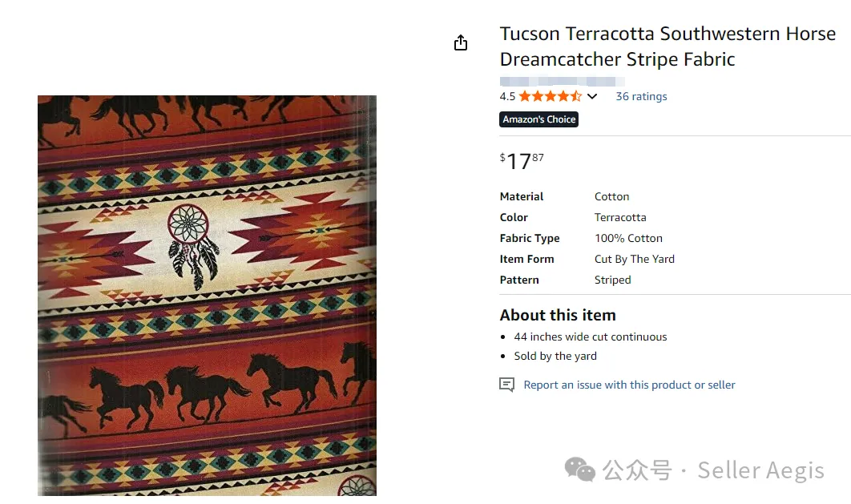Image resolution: width=851 pixels, height=504 pixels.
Task: Click the share icon beside the product title
Action: 461,43
